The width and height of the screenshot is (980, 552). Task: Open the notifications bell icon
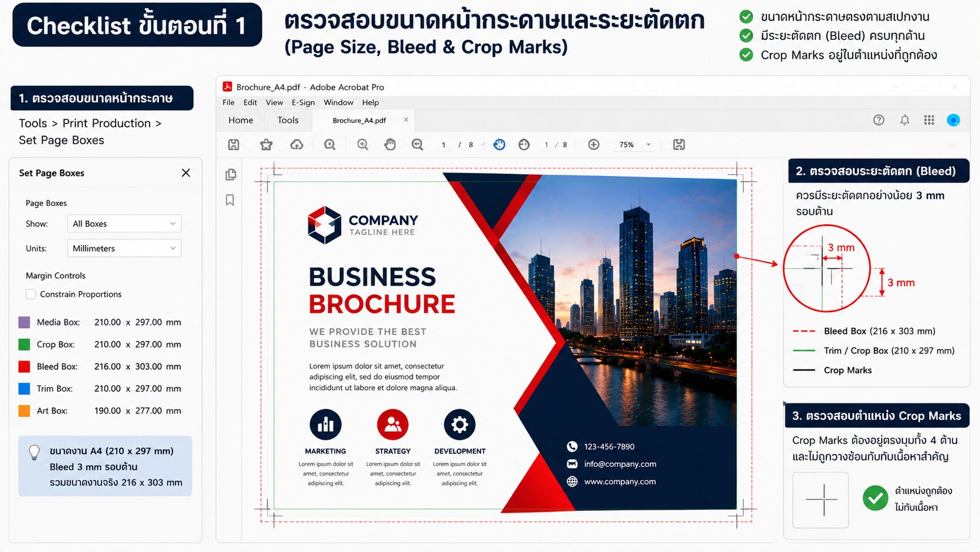click(x=904, y=120)
